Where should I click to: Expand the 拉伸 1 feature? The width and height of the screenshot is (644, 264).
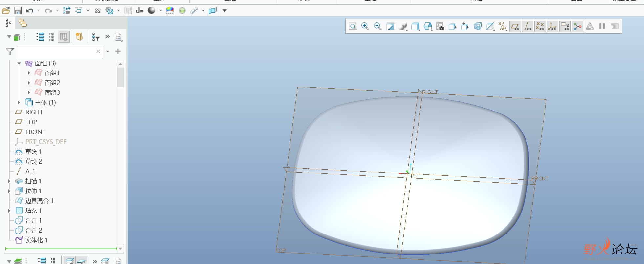click(x=9, y=191)
